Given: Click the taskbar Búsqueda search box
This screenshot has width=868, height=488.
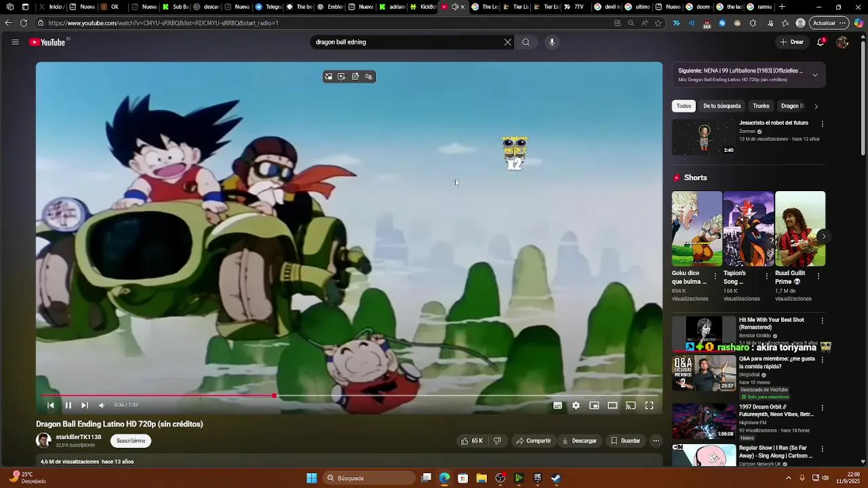Looking at the screenshot, I should [368, 478].
